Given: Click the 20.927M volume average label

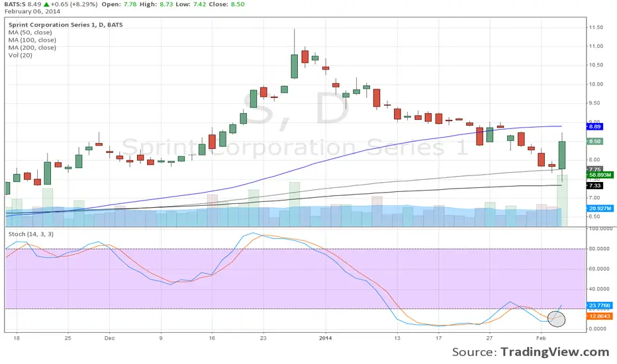Looking at the screenshot, I should tap(600, 208).
